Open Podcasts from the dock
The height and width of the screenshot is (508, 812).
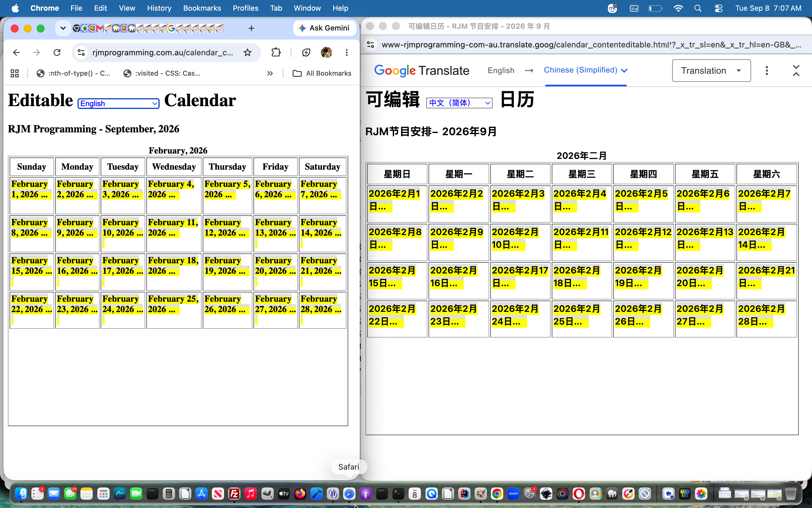pos(365,494)
